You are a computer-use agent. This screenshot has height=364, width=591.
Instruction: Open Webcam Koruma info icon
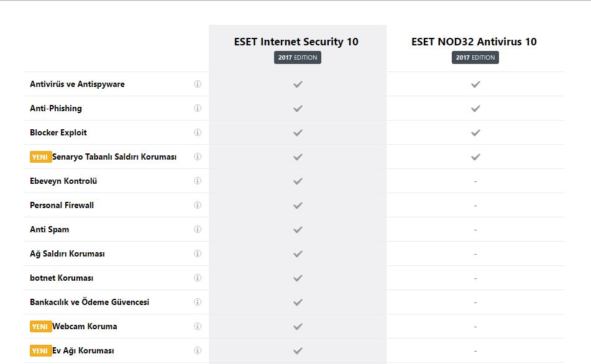click(198, 326)
